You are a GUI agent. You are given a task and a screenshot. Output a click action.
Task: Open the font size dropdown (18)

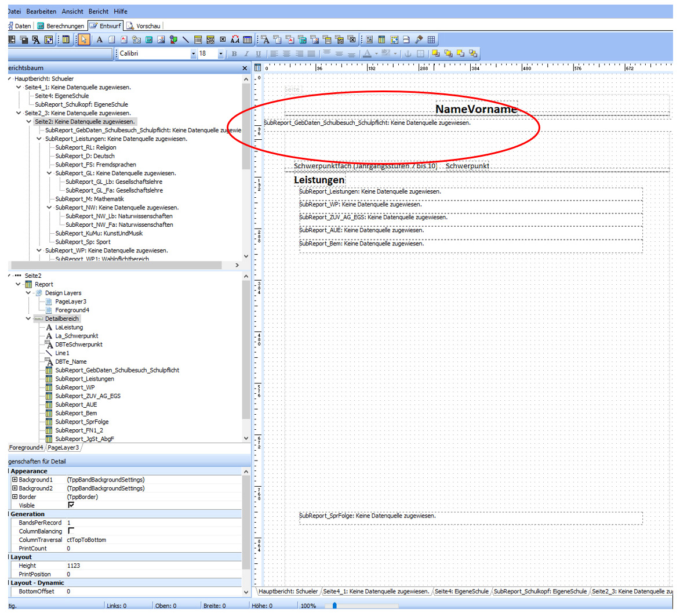click(221, 54)
